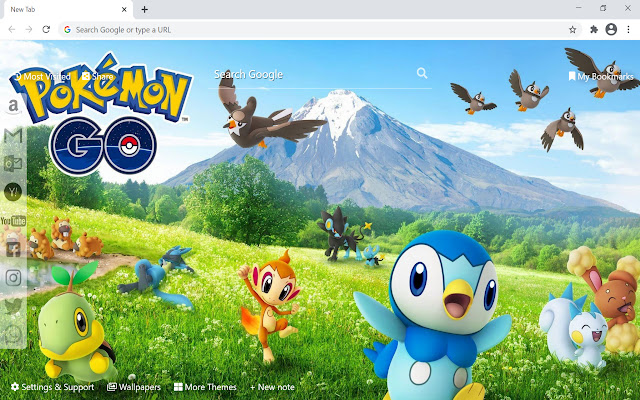
Task: Open the Instagram shortcut
Action: pyautogui.click(x=13, y=278)
